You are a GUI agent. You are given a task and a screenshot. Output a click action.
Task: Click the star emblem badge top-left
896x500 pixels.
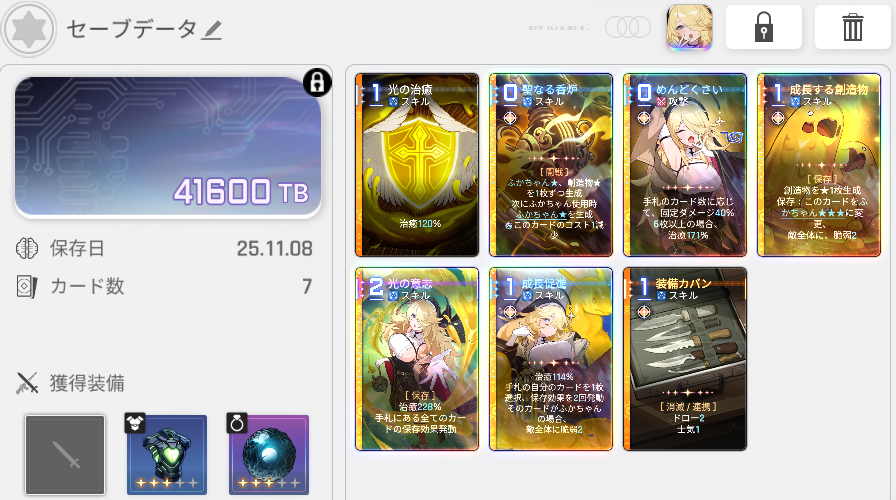coord(29,29)
